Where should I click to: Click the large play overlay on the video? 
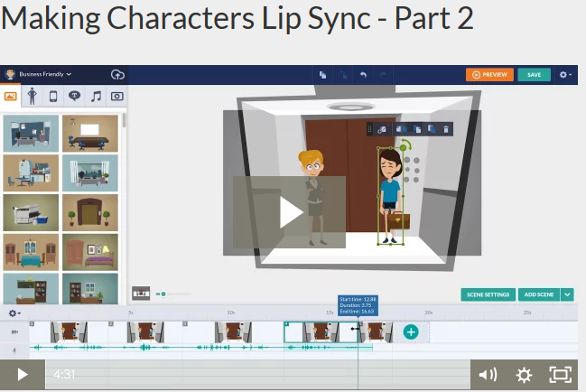(289, 212)
